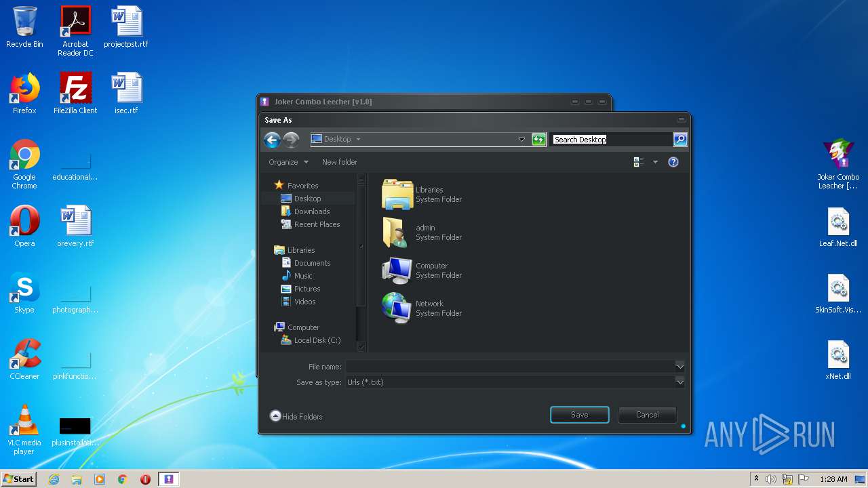Click New folder button
This screenshot has width=868, height=488.
coord(340,162)
